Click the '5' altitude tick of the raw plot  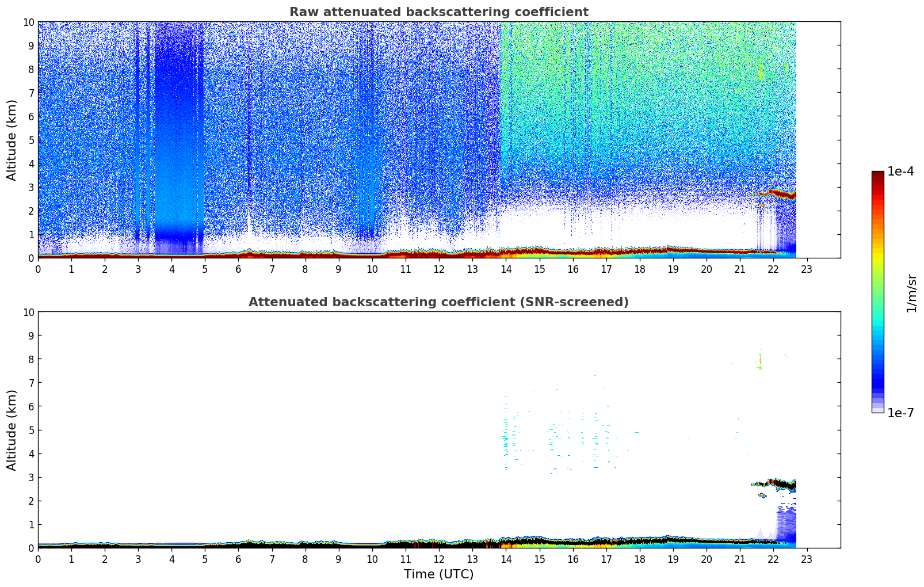coord(32,140)
